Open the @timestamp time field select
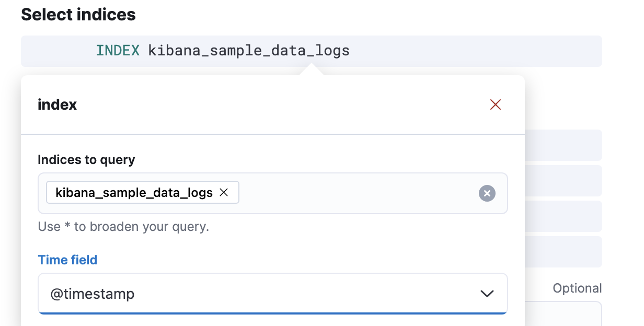The width and height of the screenshot is (644, 326). [261, 294]
